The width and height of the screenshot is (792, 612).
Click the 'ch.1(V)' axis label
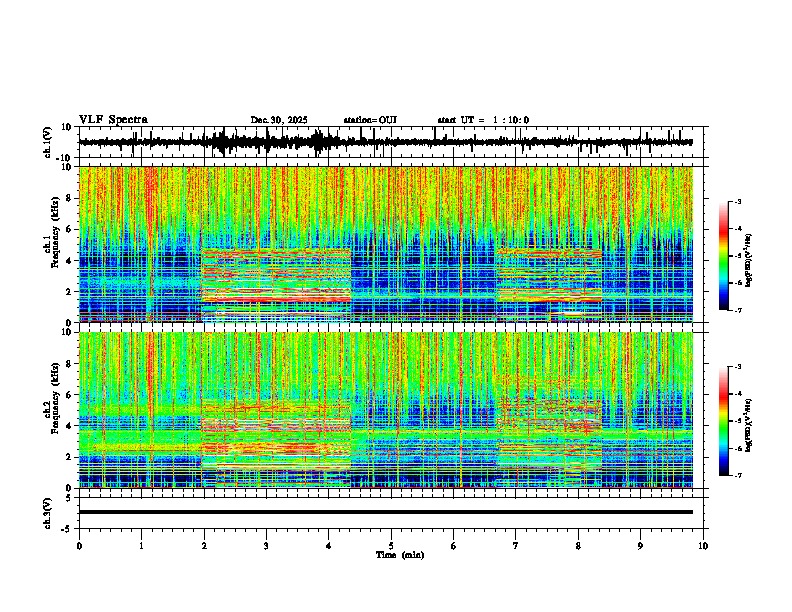pyautogui.click(x=48, y=142)
